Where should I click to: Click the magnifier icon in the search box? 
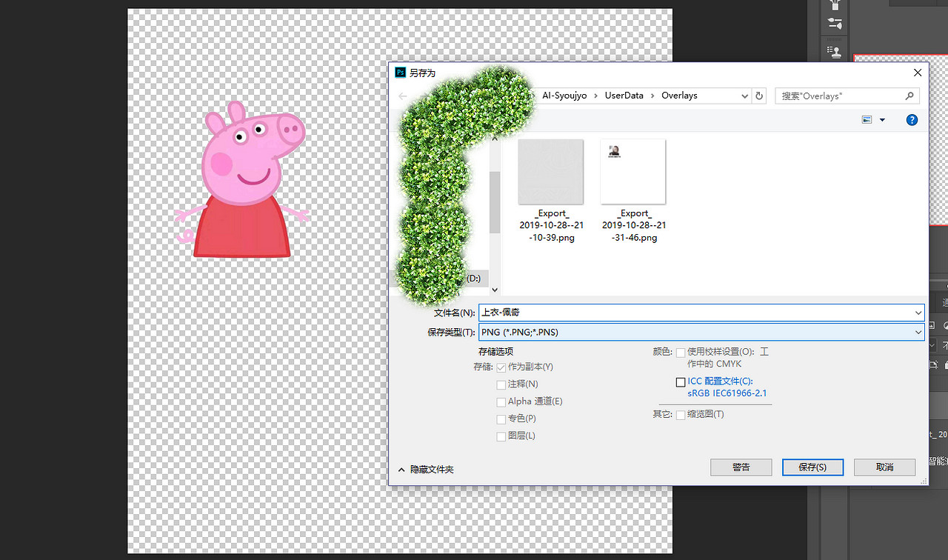point(909,96)
